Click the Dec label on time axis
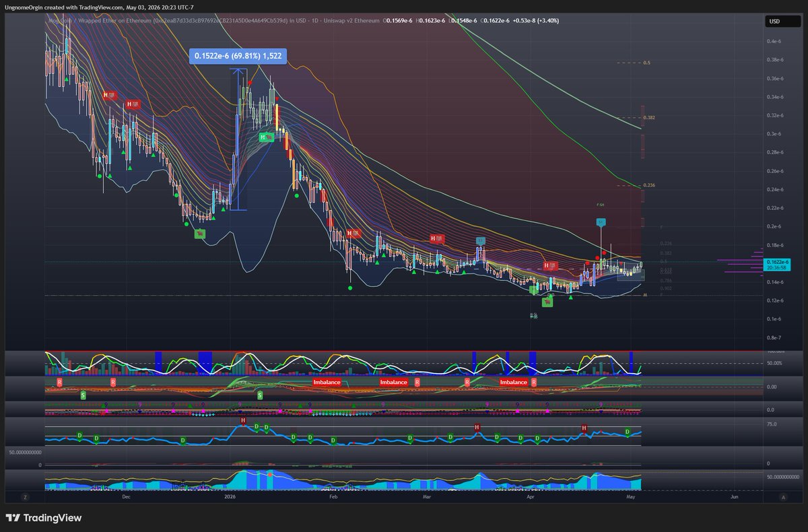 tap(126, 497)
